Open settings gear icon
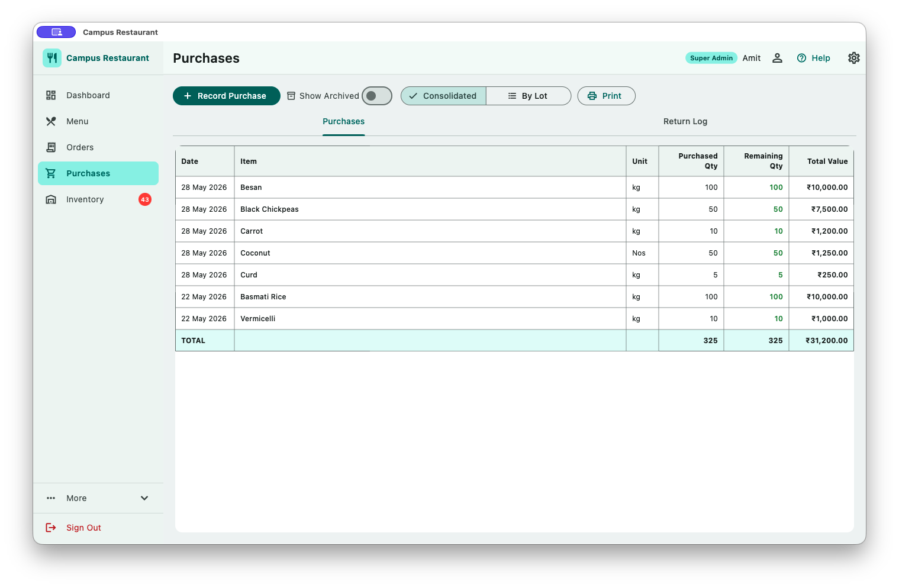 (853, 58)
